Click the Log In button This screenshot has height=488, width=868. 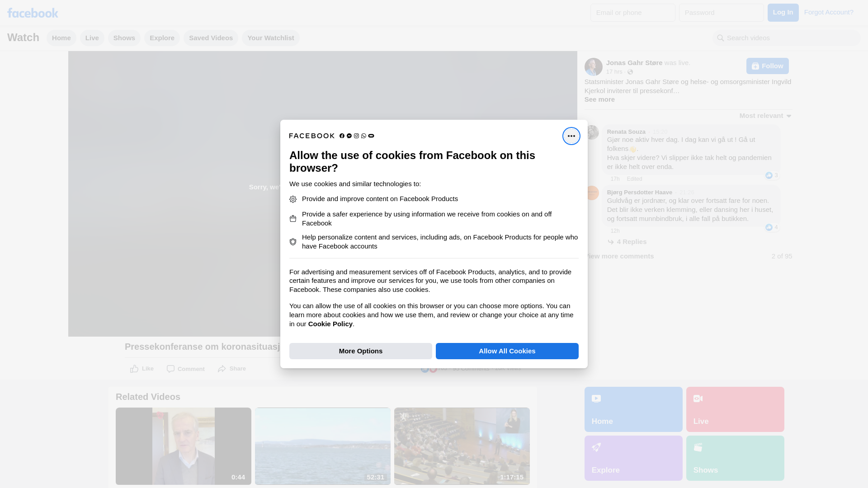pos(783,13)
